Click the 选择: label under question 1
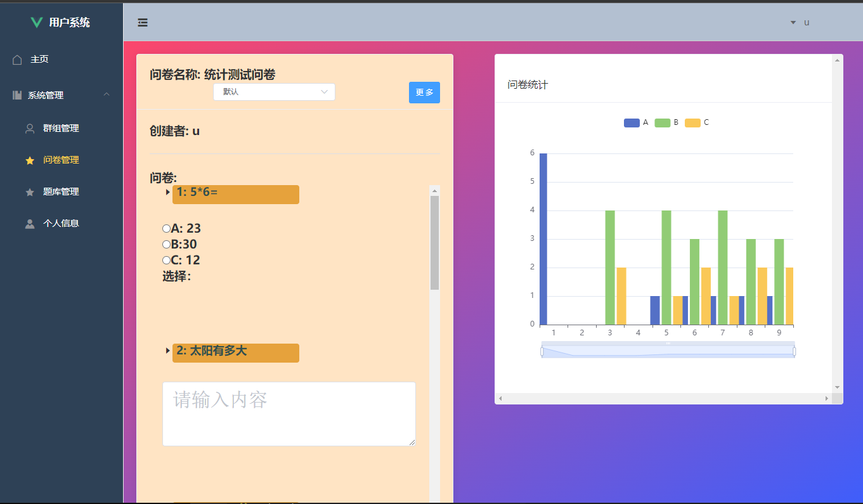 (177, 276)
